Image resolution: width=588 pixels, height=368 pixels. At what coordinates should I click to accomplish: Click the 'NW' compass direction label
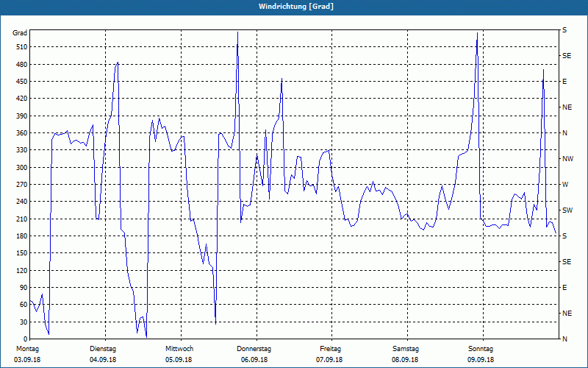(567, 159)
